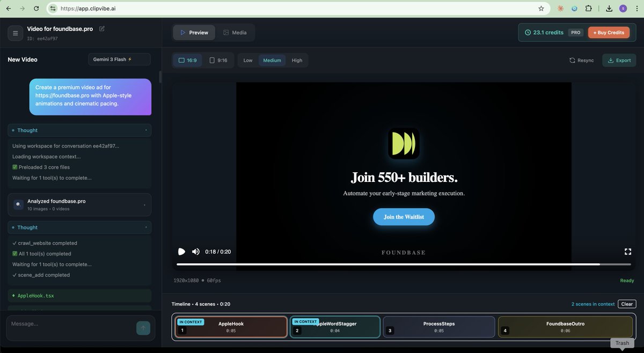Edit the video title pencil icon
Image resolution: width=644 pixels, height=353 pixels.
click(x=102, y=28)
